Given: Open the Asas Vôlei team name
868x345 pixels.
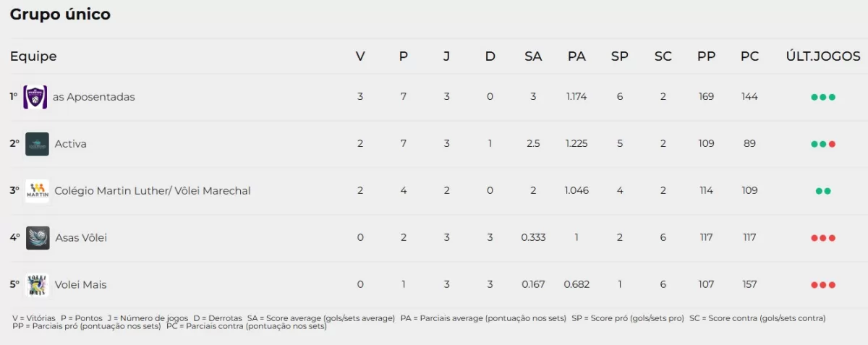Looking at the screenshot, I should tap(81, 238).
